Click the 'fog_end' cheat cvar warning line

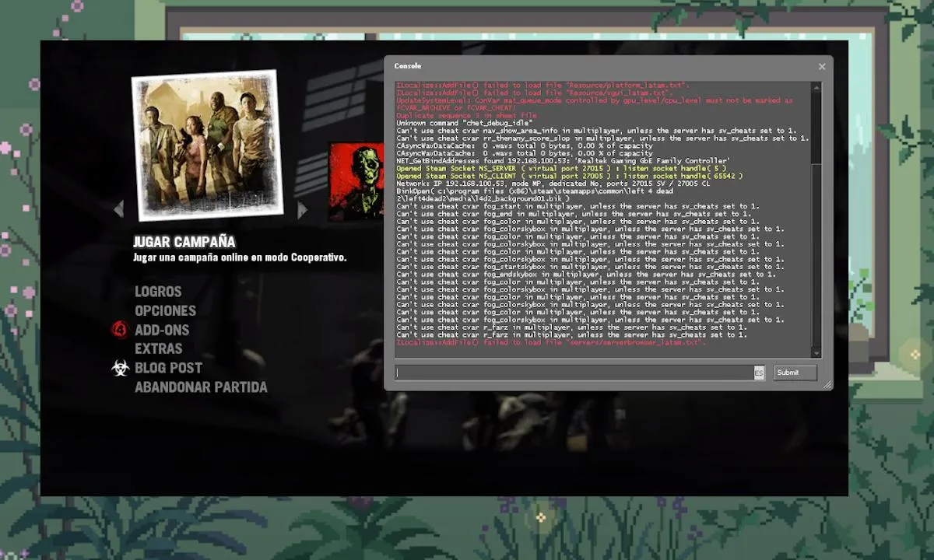[574, 214]
